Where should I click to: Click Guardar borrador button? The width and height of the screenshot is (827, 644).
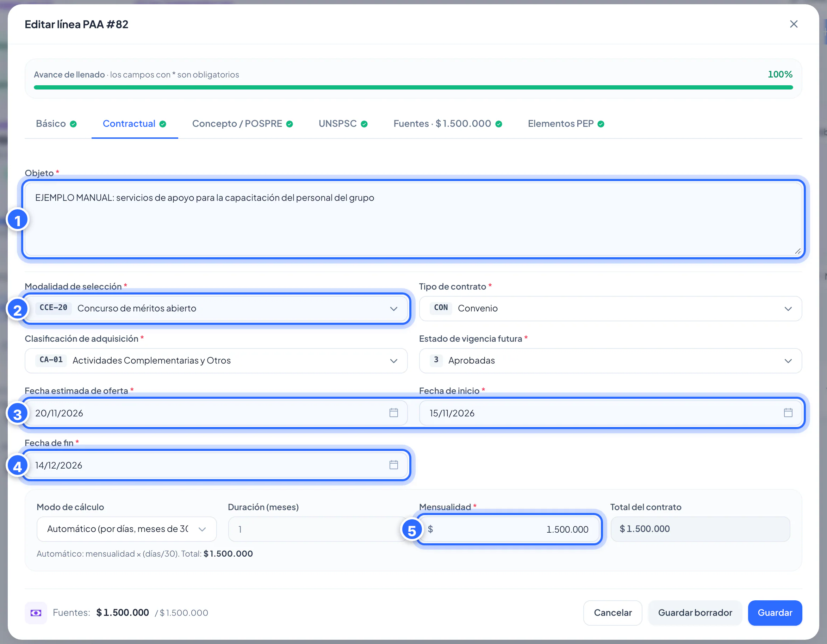[695, 613]
